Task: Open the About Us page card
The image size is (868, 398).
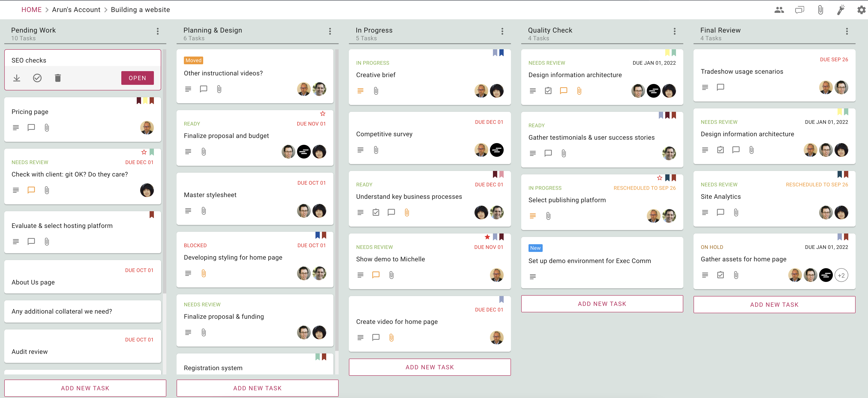Action: [83, 277]
